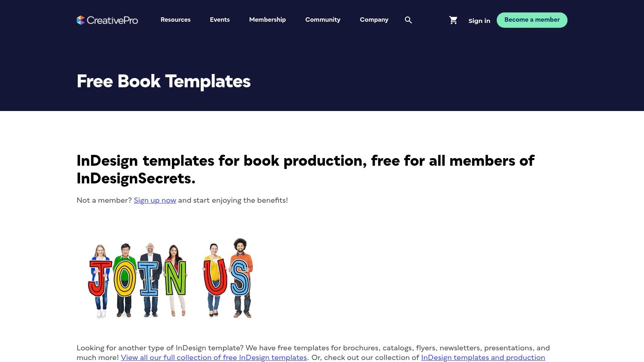Open the Community menu
644x362 pixels.
click(x=323, y=20)
